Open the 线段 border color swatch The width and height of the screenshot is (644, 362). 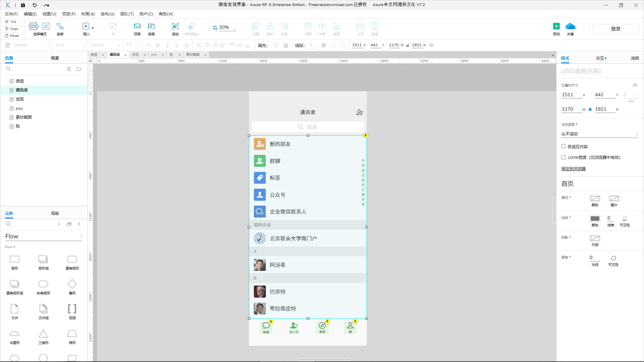(595, 218)
